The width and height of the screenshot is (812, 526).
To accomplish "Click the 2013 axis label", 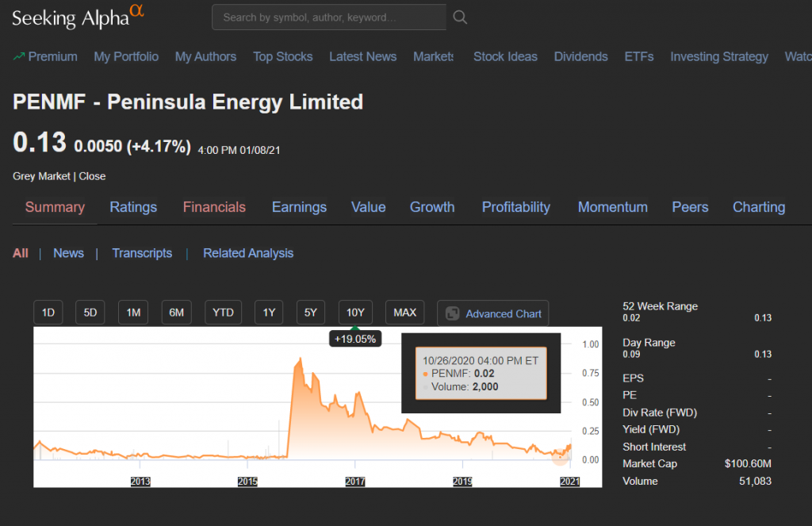I will 140,482.
